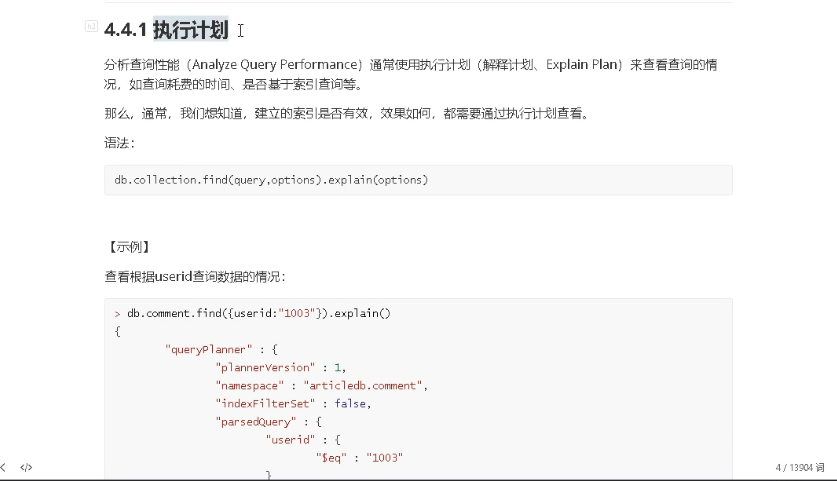Viewport: 837px width, 481px height.
Task: Toggle the sidebar with the bottom-left arrow
Action: tap(3, 468)
